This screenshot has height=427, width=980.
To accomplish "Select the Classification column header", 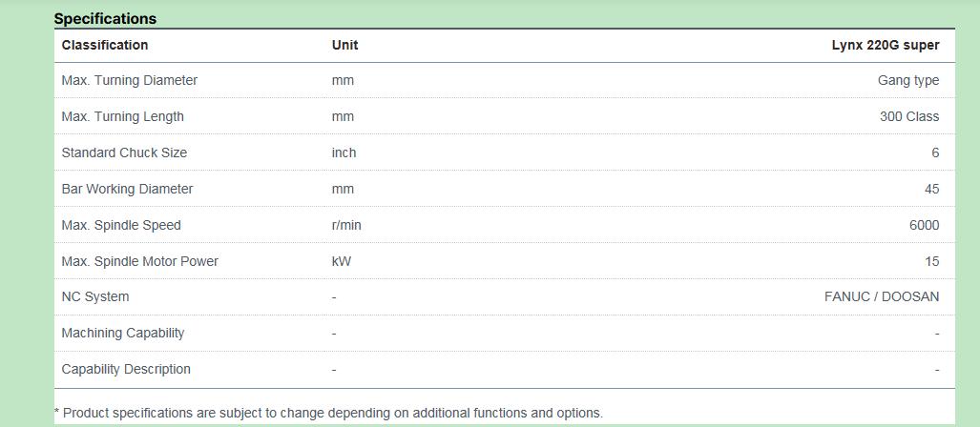I will coord(104,45).
